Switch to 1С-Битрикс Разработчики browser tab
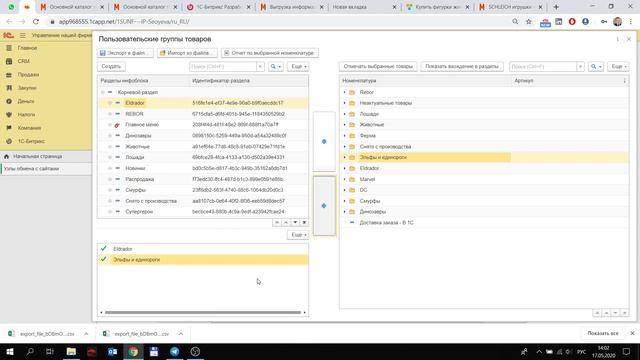This screenshot has height=360, width=640. [218, 7]
